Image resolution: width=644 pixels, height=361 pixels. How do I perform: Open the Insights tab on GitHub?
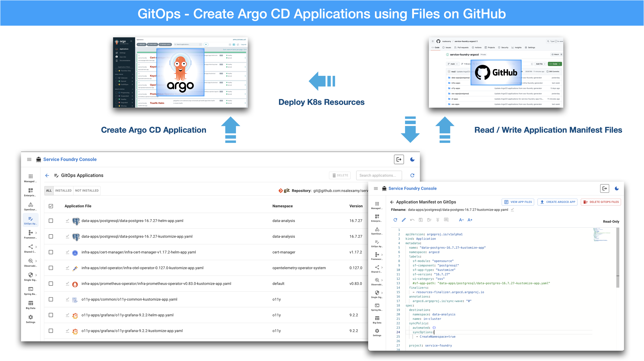click(517, 47)
